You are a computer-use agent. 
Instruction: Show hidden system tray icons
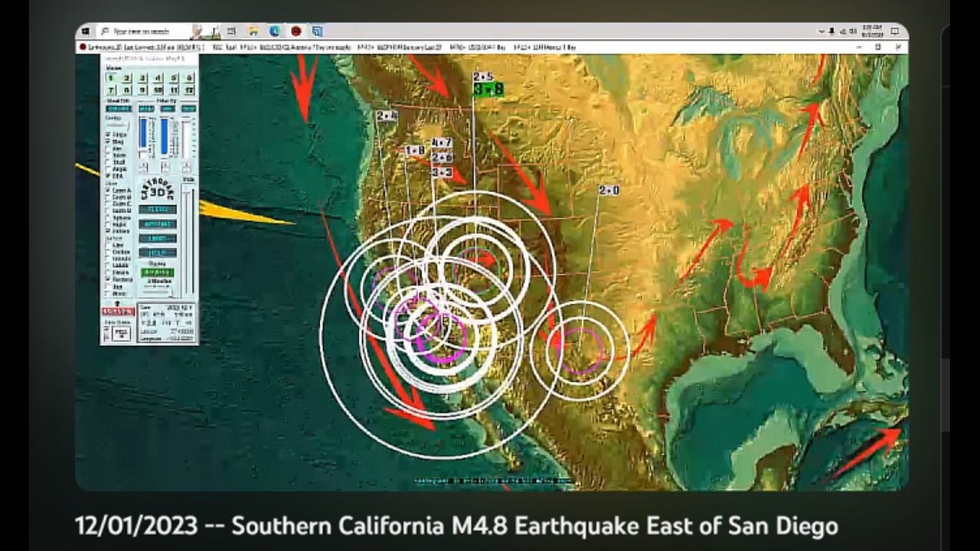[x=821, y=31]
